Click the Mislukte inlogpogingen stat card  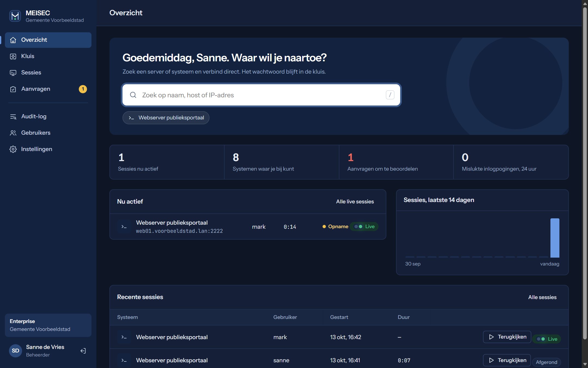(x=511, y=162)
